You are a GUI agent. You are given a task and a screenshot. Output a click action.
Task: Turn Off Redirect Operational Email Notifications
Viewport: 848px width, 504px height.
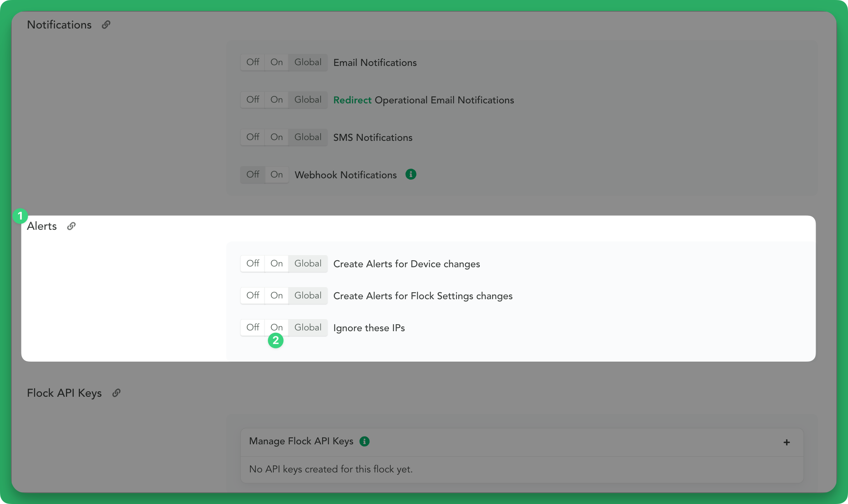253,100
